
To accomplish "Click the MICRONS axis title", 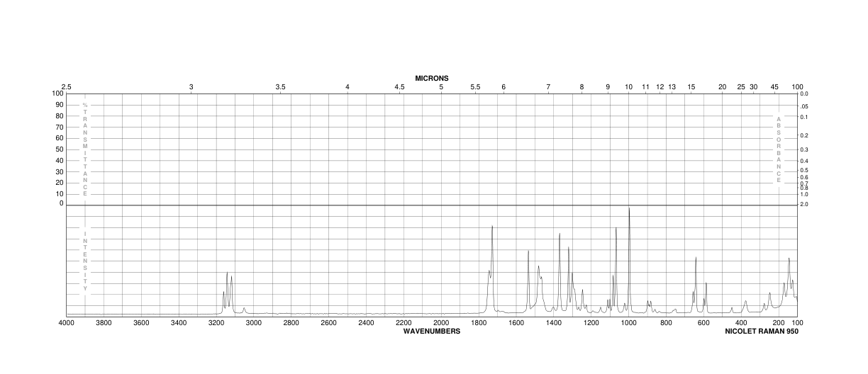I will point(432,78).
